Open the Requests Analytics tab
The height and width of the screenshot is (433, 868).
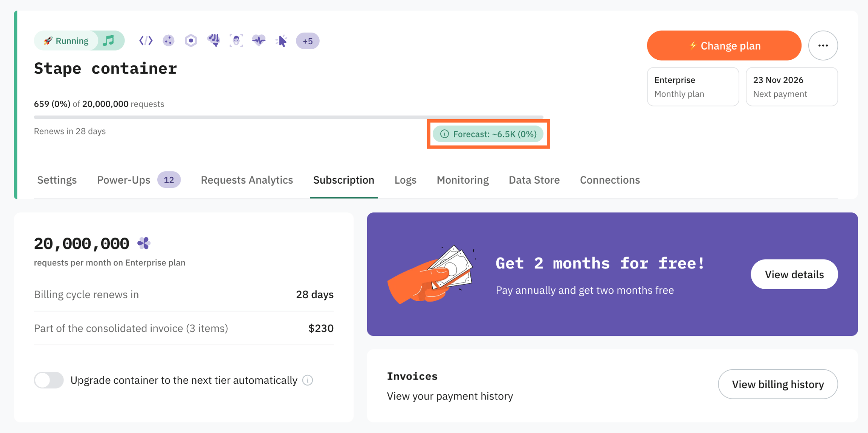click(247, 180)
